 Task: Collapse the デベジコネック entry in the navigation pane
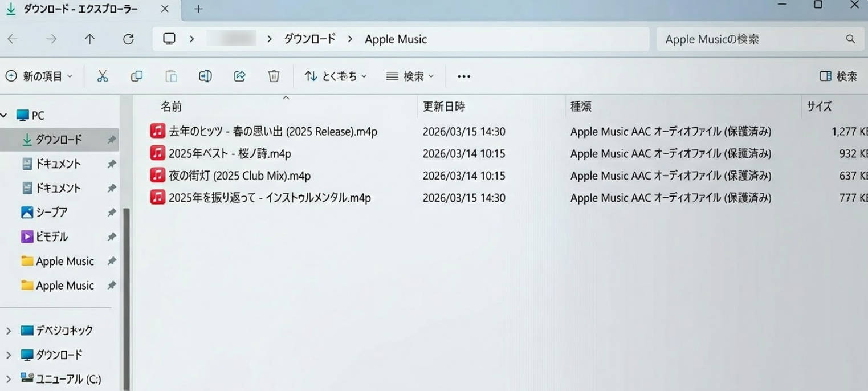(8, 330)
